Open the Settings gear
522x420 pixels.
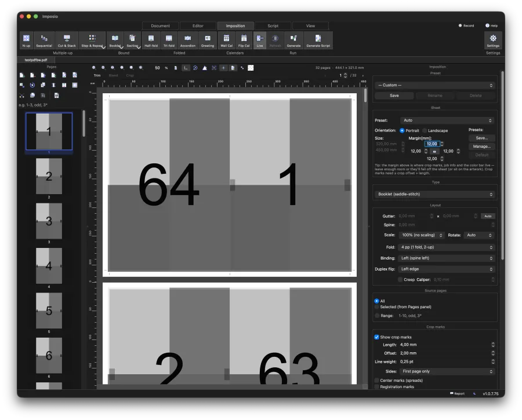[493, 41]
